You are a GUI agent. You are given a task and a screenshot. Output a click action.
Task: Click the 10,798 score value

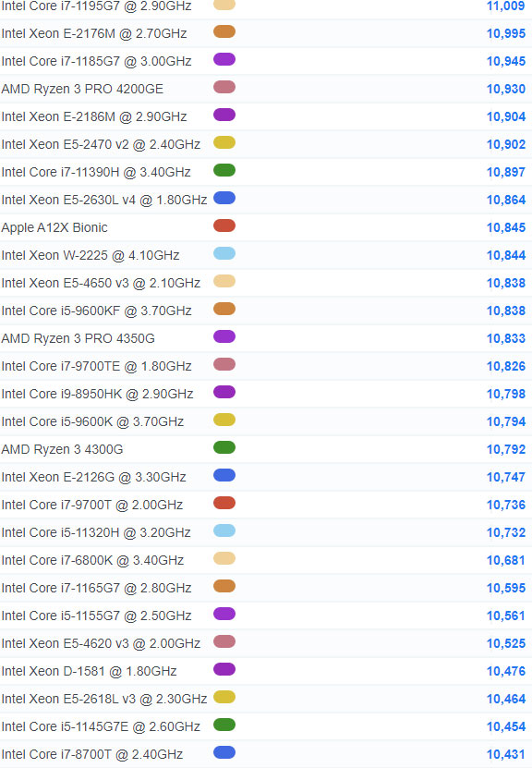[x=506, y=394]
